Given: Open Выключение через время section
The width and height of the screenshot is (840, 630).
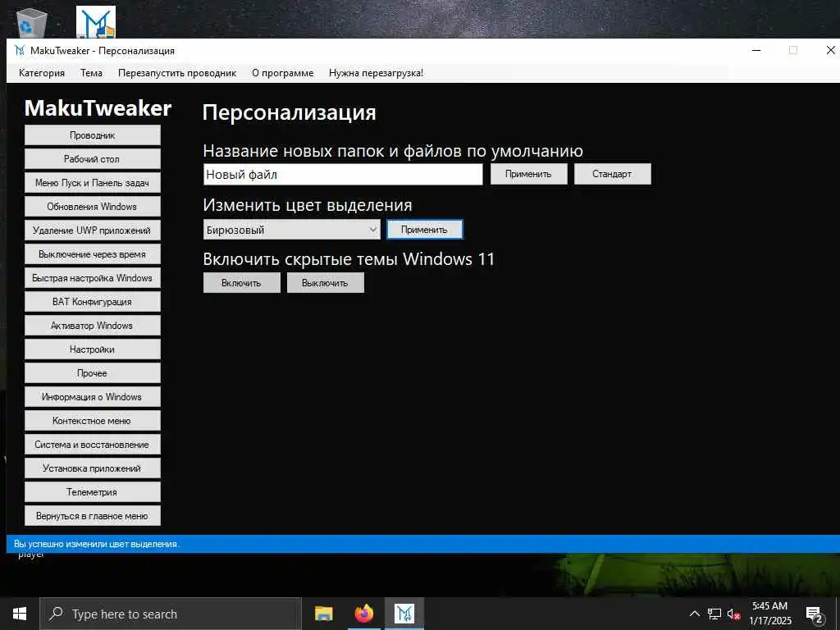Looking at the screenshot, I should point(92,254).
